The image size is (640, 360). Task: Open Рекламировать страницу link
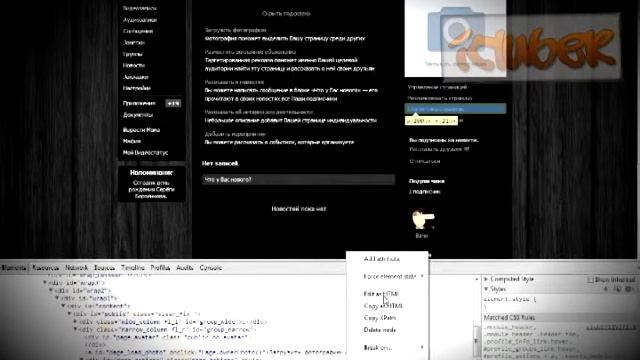440,98
